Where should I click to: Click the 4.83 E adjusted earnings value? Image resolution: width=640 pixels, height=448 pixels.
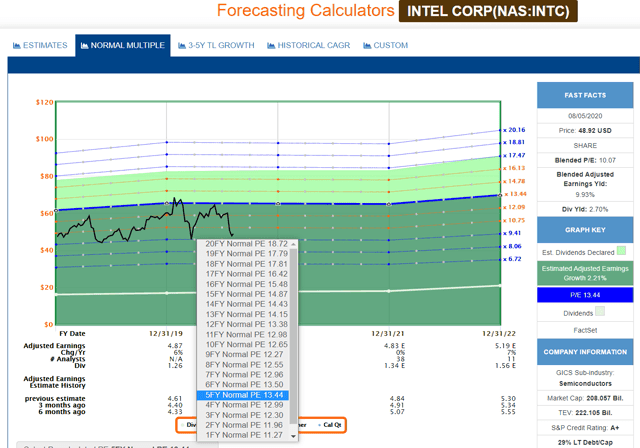pos(394,346)
